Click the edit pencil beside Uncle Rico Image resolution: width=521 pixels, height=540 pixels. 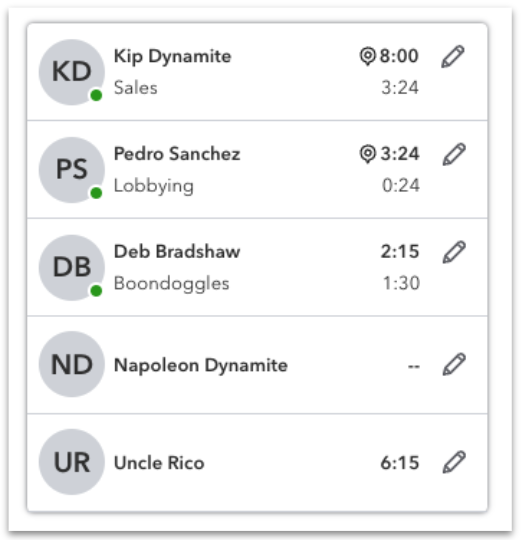point(454,462)
